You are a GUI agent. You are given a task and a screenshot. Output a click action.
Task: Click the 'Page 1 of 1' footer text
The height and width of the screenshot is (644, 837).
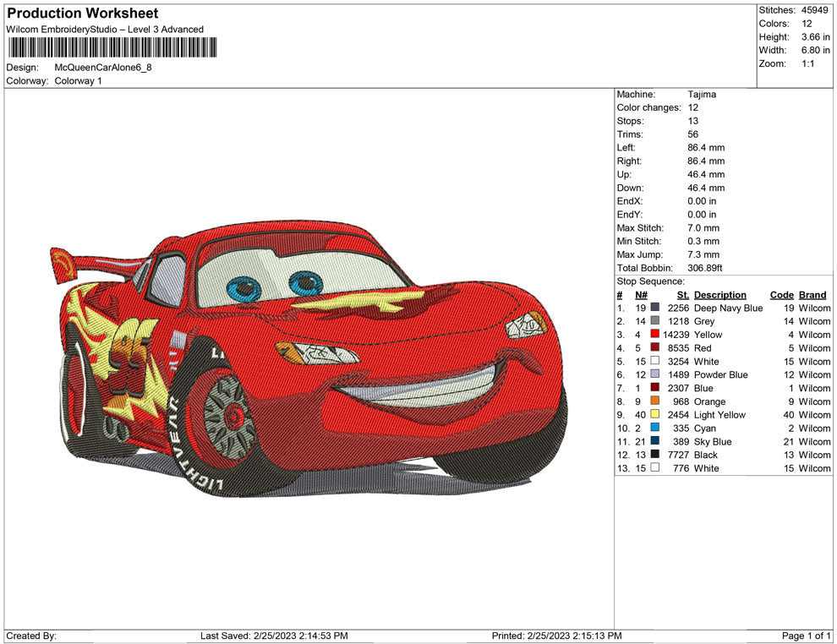[x=806, y=636]
